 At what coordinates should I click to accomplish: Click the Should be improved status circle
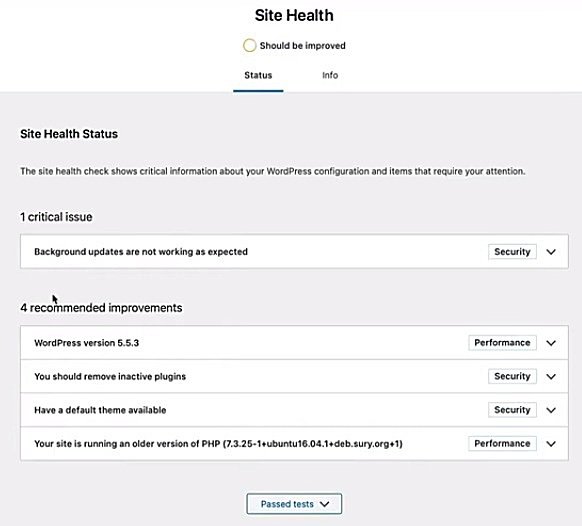(249, 46)
